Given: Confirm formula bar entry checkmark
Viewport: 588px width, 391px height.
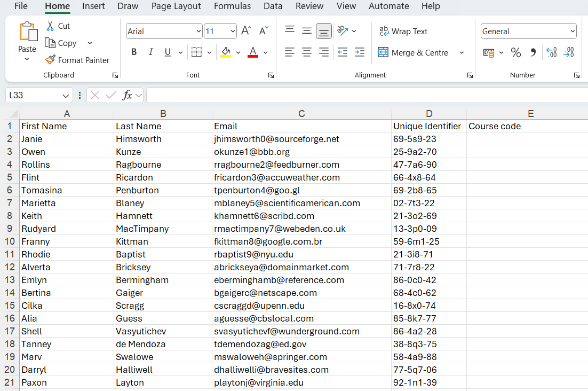Looking at the screenshot, I should pos(110,95).
